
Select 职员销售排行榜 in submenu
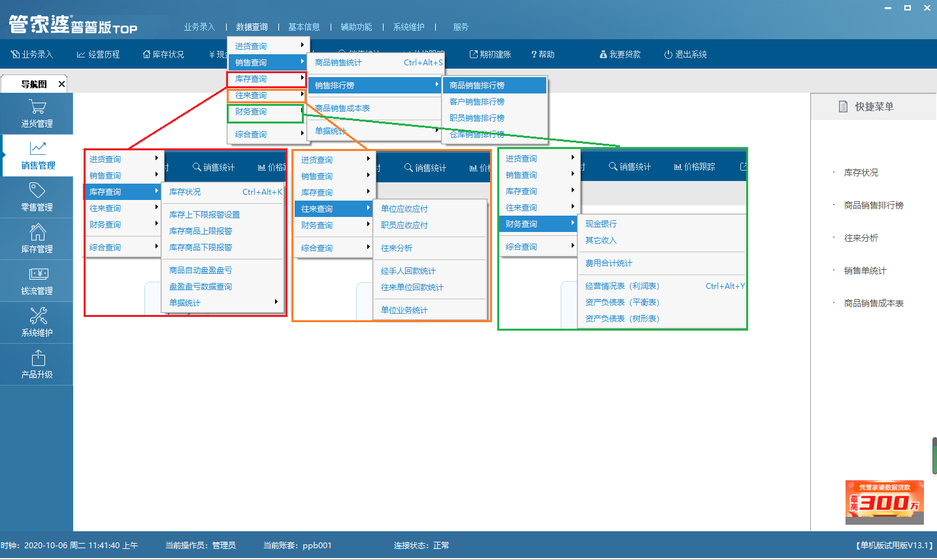pos(495,118)
